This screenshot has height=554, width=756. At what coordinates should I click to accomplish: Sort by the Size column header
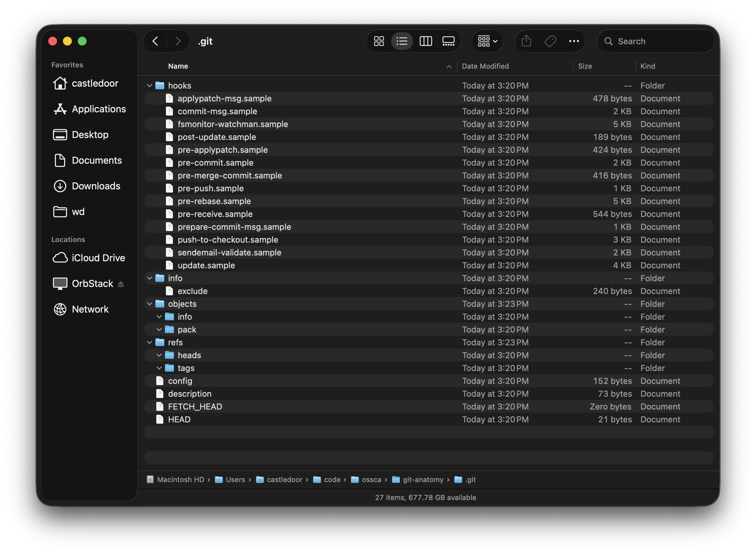click(x=585, y=66)
